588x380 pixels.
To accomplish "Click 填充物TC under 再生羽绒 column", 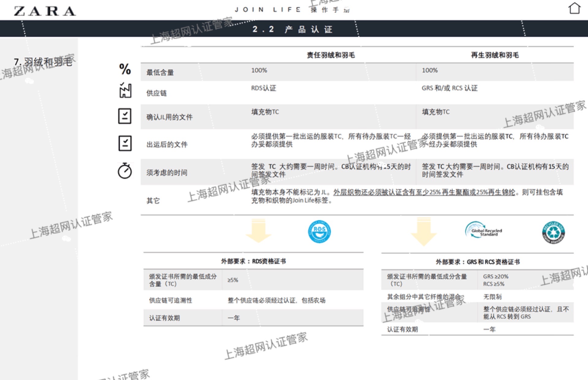I will coord(436,112).
